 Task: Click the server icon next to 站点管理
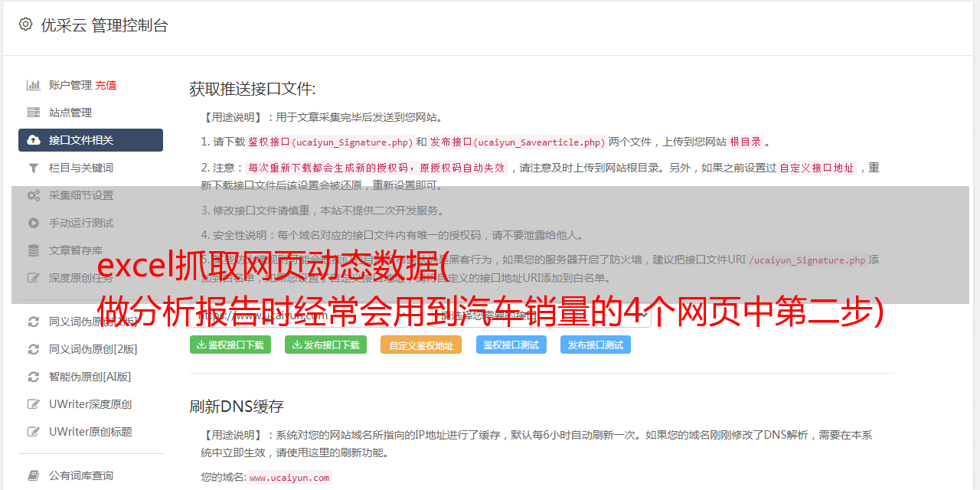point(34,113)
